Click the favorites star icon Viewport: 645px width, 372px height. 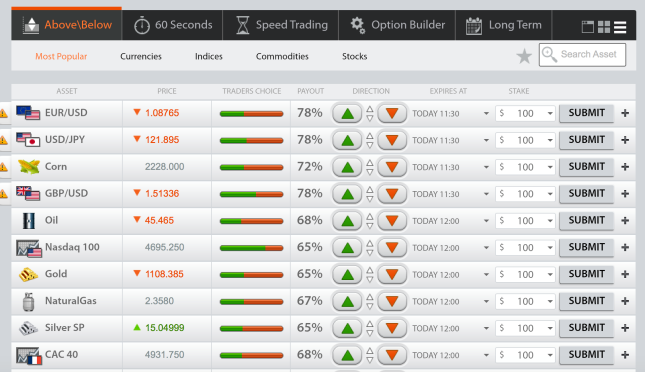[x=524, y=56]
